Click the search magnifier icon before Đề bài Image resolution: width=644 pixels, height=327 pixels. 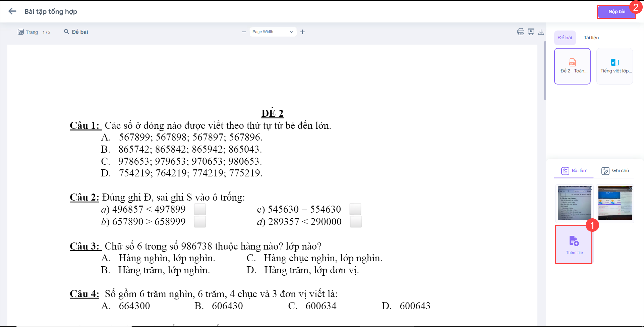click(x=67, y=32)
